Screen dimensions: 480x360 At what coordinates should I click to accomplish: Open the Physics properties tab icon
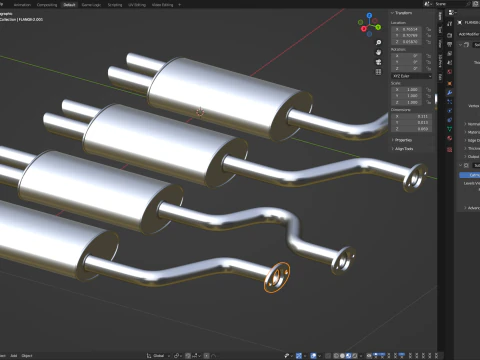(x=450, y=111)
